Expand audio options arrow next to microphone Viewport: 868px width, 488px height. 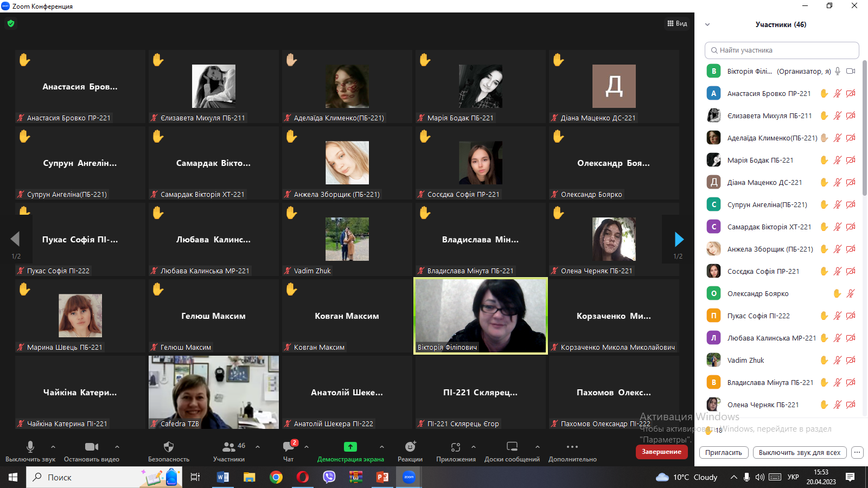coord(53,447)
